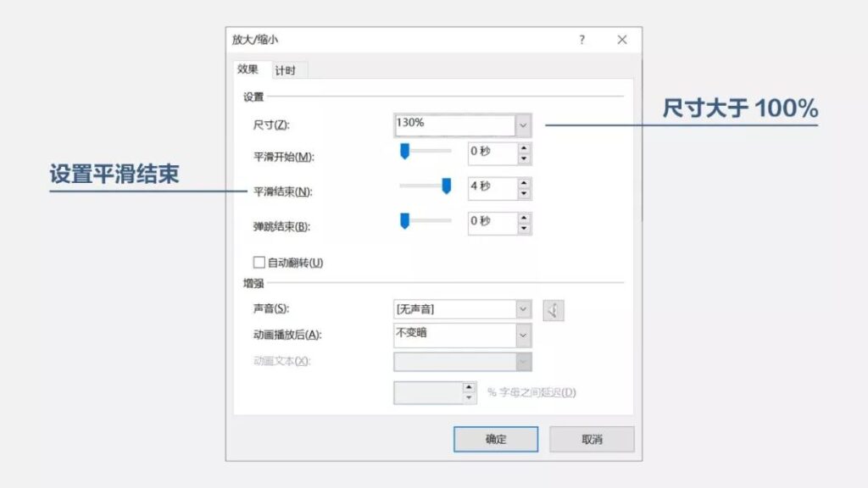This screenshot has height=488, width=868.
Task: Switch to the 计时 tab
Action: point(286,70)
